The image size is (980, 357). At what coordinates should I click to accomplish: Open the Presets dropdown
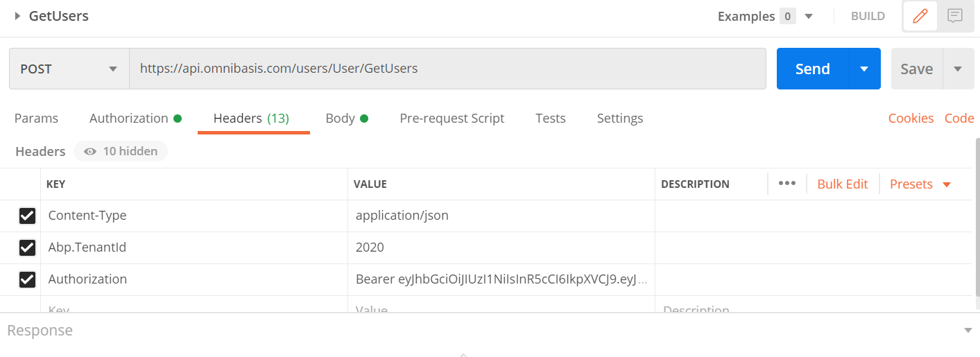tap(920, 184)
